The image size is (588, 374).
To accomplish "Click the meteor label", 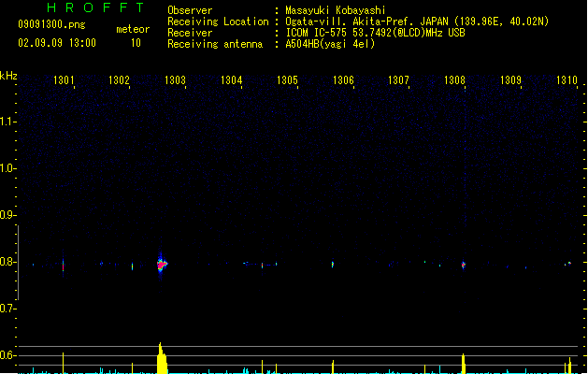I will (133, 29).
